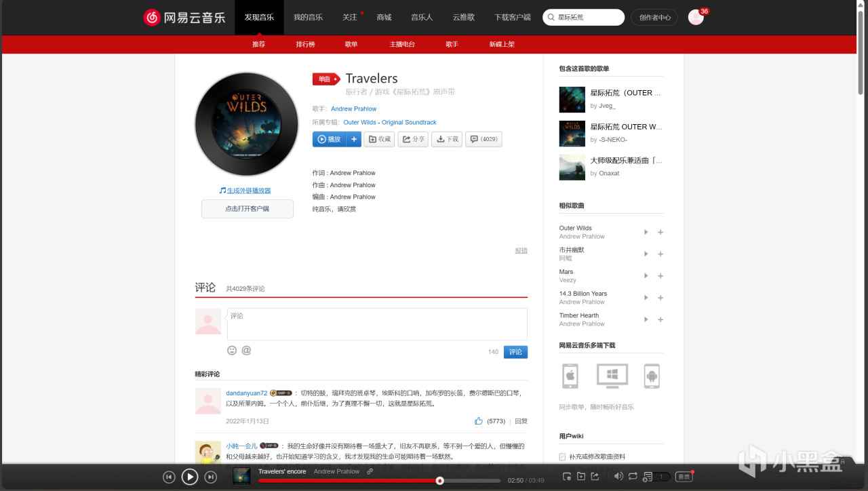The height and width of the screenshot is (491, 868).
Task: Open picture-in-picture icon in player bar
Action: pyautogui.click(x=567, y=477)
